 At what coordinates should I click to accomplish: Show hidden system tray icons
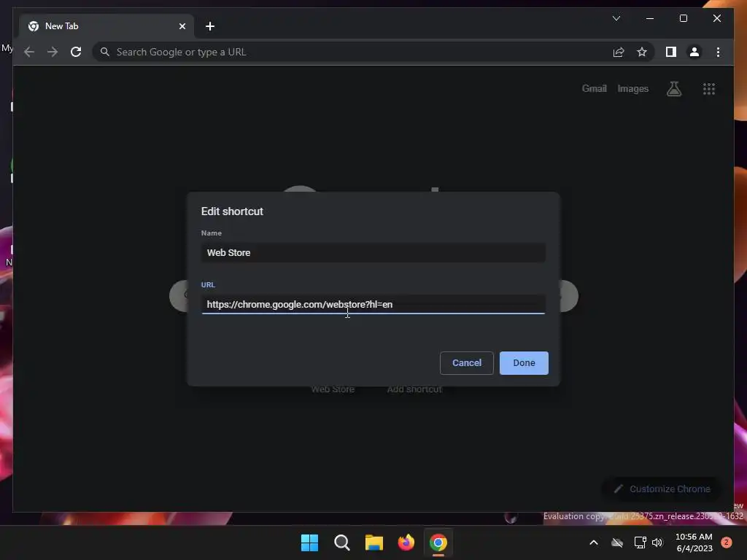[594, 542]
